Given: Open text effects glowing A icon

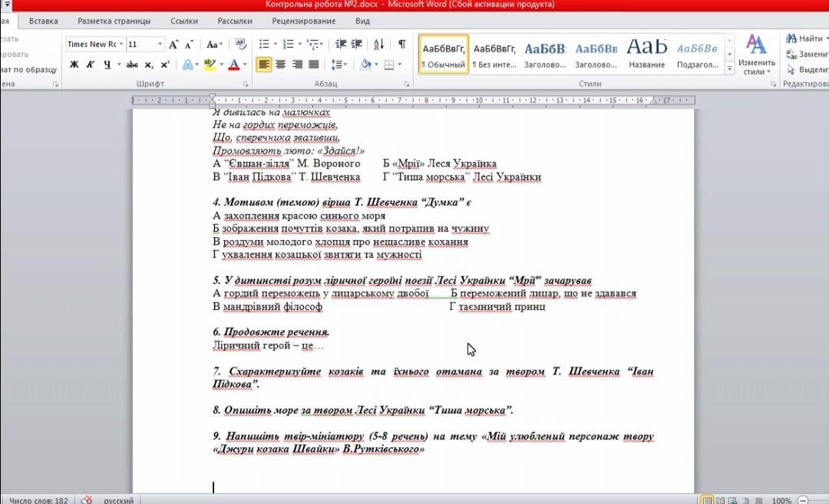Looking at the screenshot, I should pos(187,64).
